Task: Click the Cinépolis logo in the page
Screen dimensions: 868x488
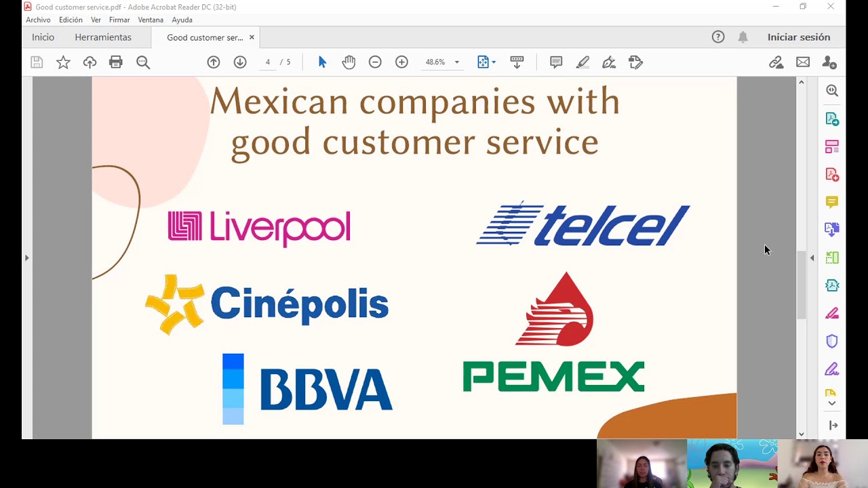Action: point(267,304)
